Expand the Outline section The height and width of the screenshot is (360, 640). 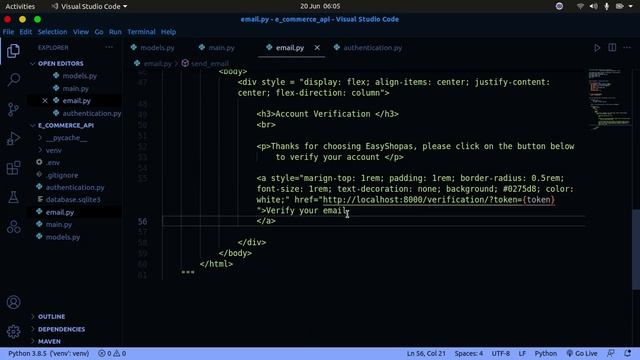pyautogui.click(x=51, y=317)
